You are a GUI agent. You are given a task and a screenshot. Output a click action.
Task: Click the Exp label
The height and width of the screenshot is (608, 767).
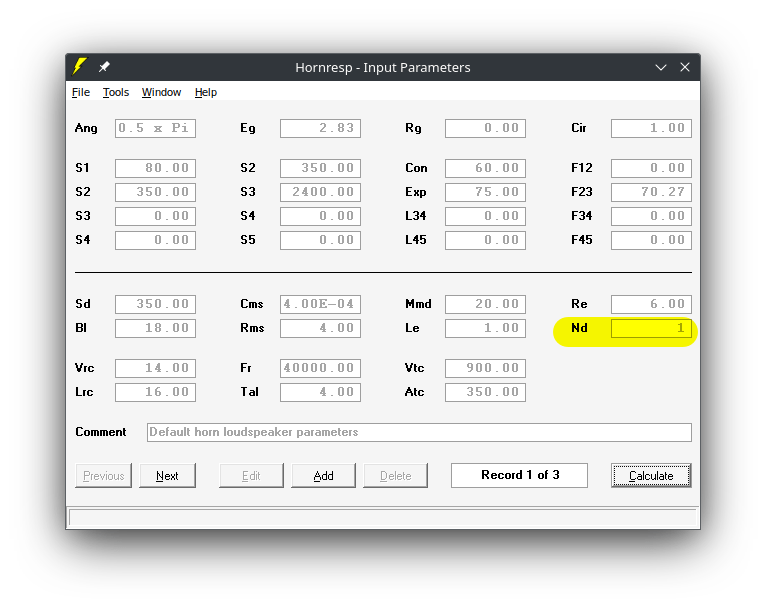pos(416,192)
